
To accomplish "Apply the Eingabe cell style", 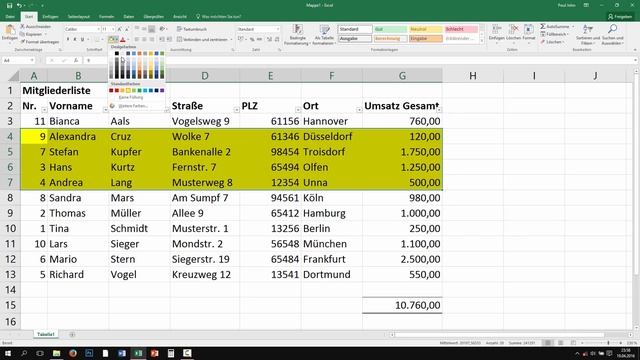I will (426, 39).
